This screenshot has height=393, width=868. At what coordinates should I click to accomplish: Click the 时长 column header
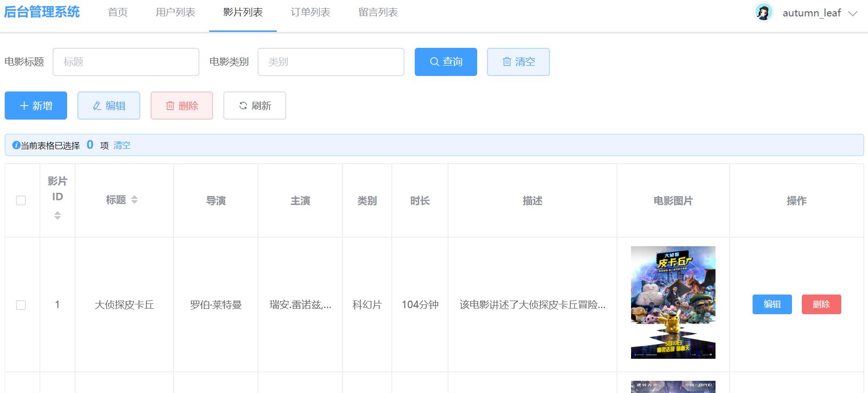click(420, 201)
